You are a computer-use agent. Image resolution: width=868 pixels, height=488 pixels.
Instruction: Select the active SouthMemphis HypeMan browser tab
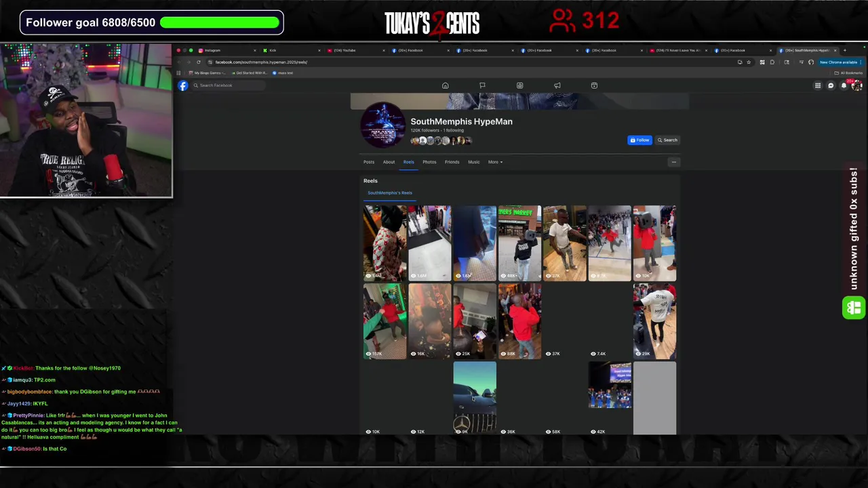coord(808,50)
